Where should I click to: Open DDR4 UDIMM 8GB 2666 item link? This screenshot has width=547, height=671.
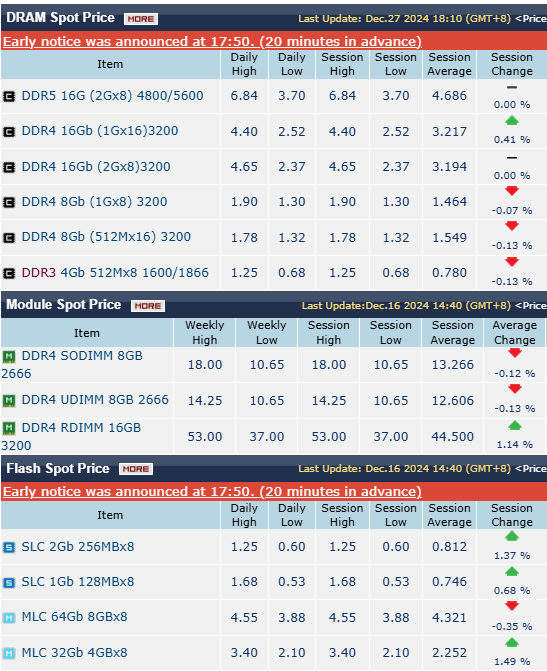coord(95,400)
